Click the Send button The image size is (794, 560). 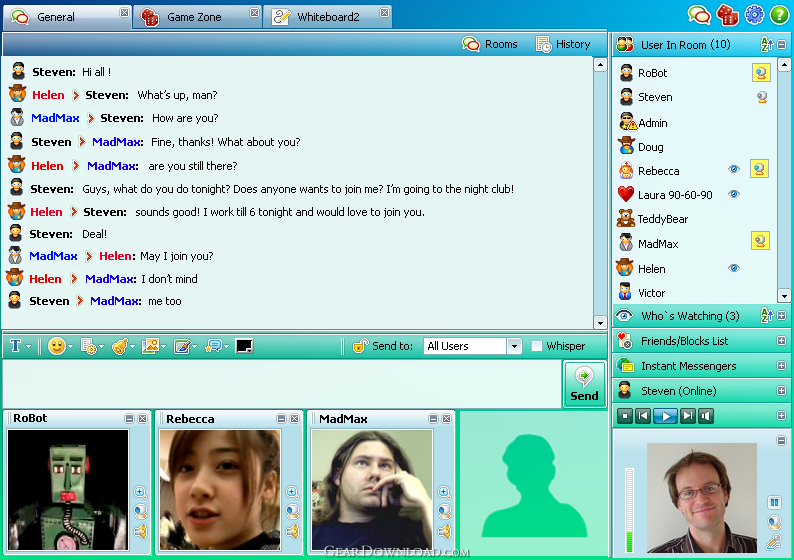coord(584,384)
